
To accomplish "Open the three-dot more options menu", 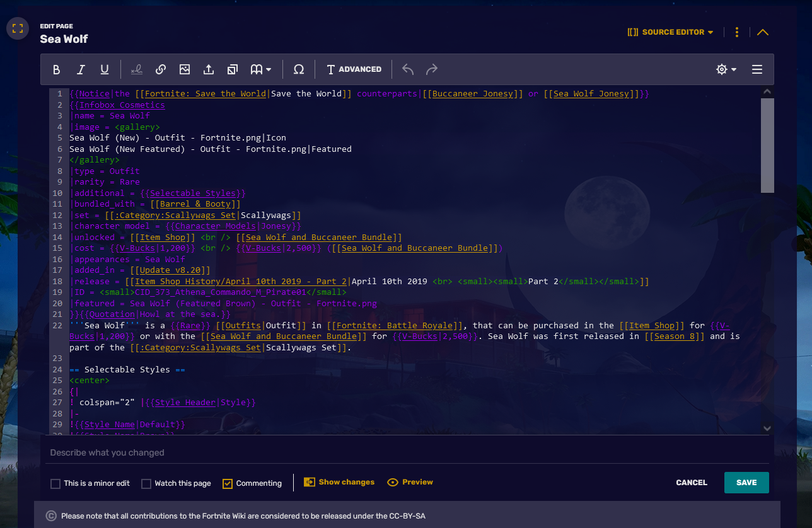I will (737, 32).
